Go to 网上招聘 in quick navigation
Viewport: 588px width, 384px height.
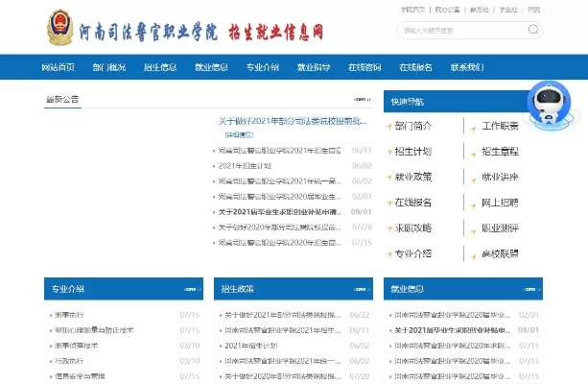tap(500, 203)
